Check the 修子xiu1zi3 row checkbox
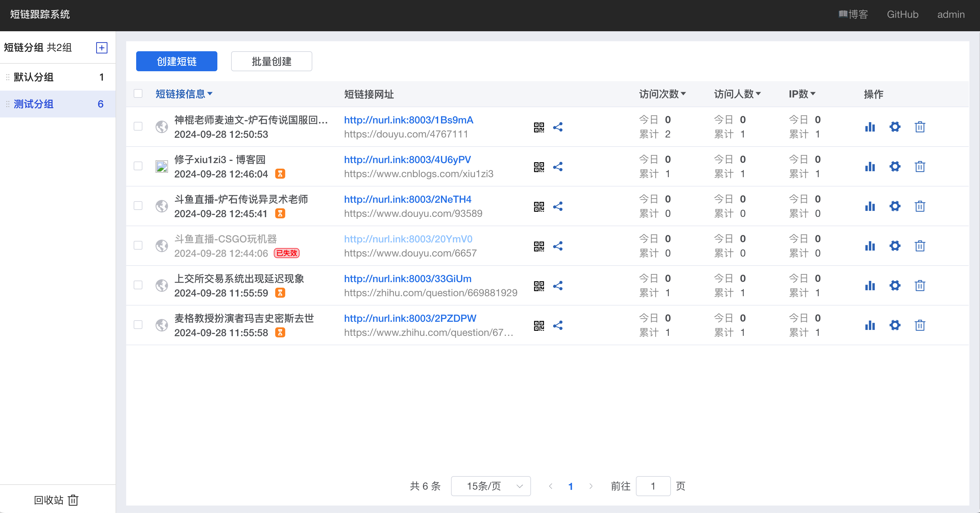 tap(138, 166)
